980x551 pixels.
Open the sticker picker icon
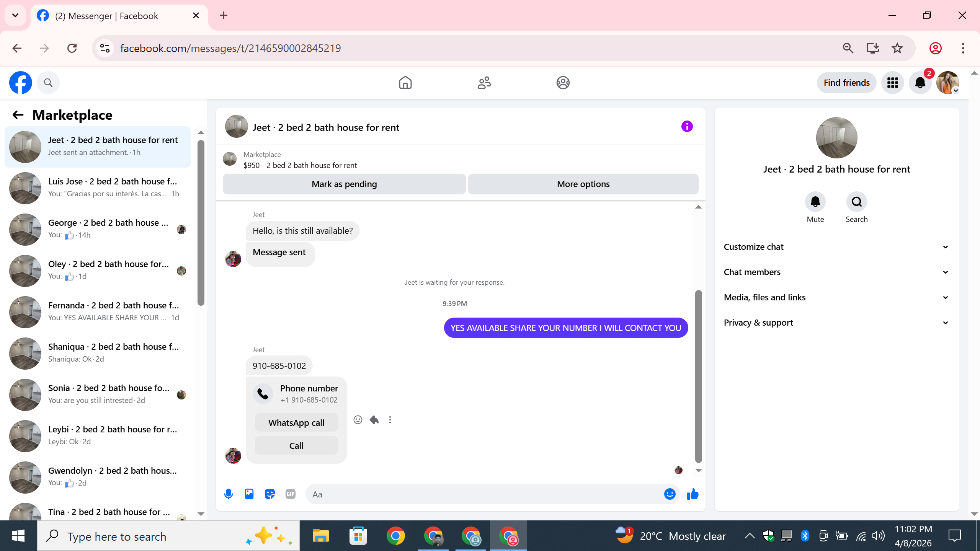[x=270, y=494]
